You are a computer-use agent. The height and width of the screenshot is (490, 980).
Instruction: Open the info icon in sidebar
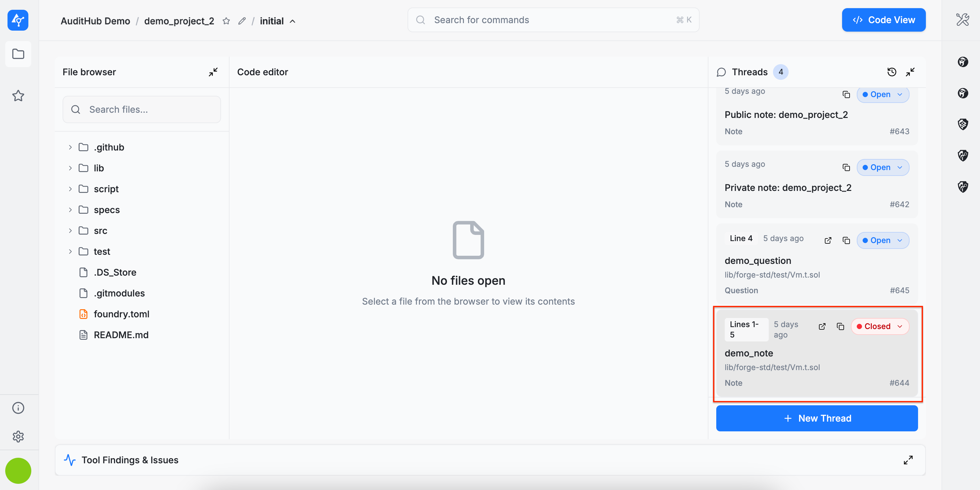click(18, 408)
